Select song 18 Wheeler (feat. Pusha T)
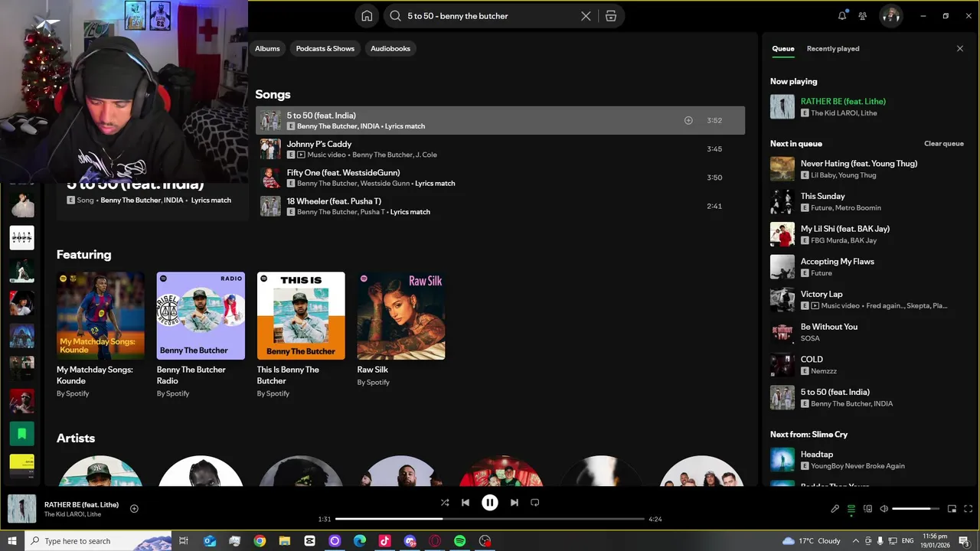The image size is (980, 551). pos(500,206)
